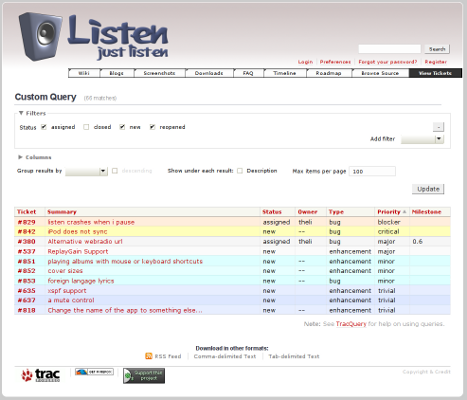Collapse the Filters section
Image resolution: width=467 pixels, height=400 pixels.
coord(32,113)
